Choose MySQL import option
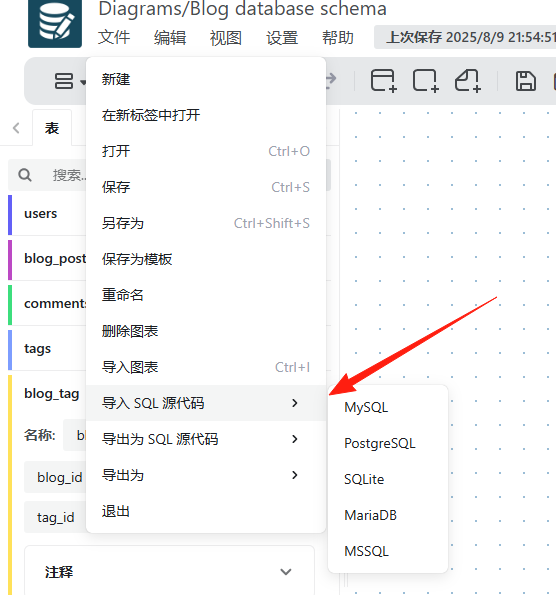Viewport: 556px width, 595px height. click(388, 407)
